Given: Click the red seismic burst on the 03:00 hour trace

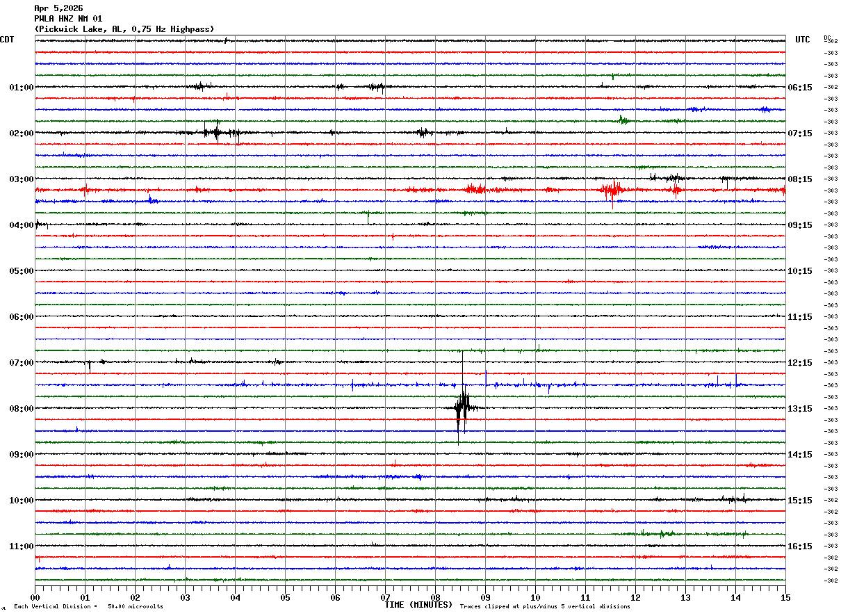Looking at the screenshot, I should pos(613,190).
